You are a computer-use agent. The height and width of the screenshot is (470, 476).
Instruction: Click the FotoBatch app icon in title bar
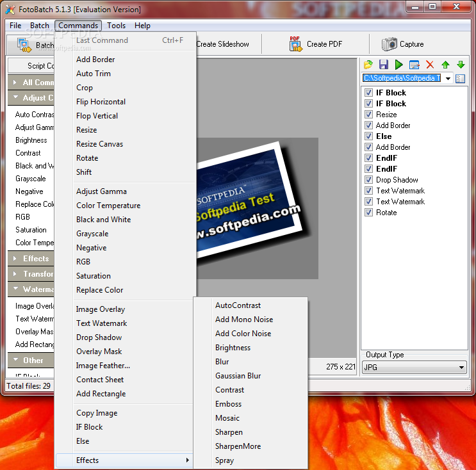(10, 10)
